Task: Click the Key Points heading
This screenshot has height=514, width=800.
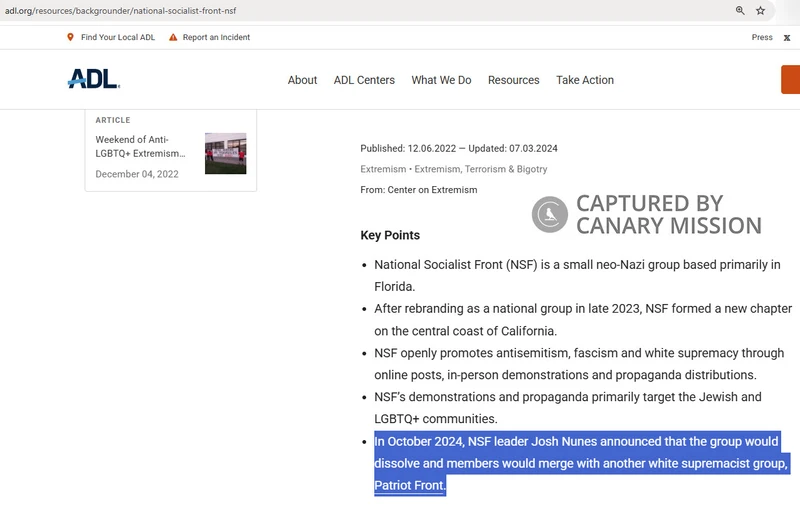Action: 390,235
